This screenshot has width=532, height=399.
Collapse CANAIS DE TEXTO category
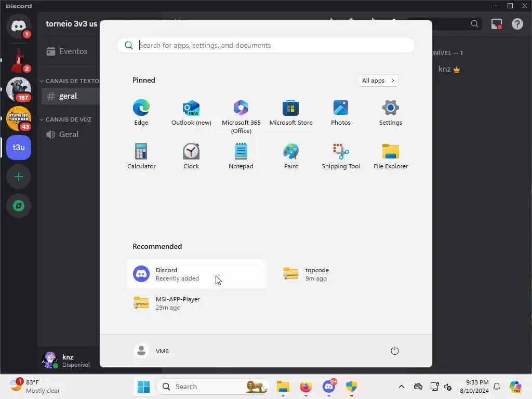[x=70, y=81]
